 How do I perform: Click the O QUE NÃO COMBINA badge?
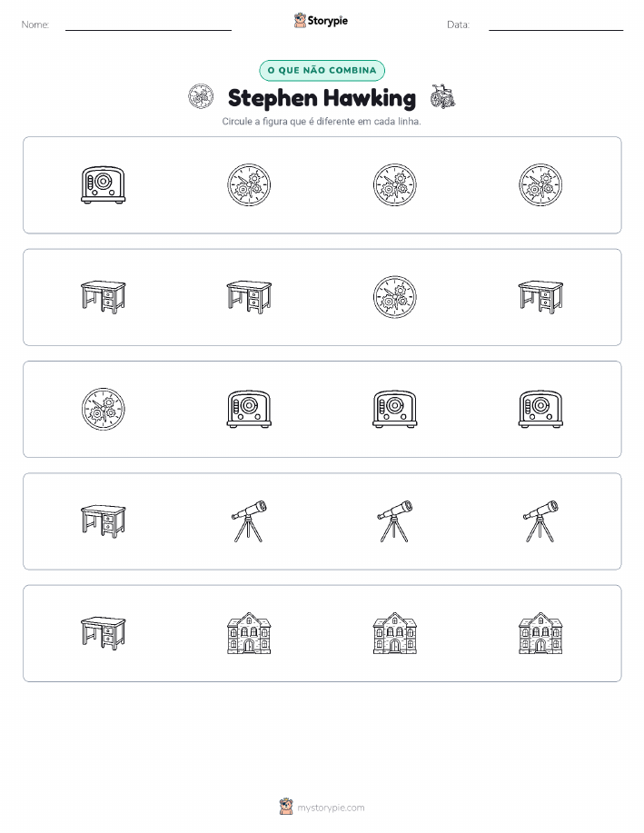coord(322,70)
